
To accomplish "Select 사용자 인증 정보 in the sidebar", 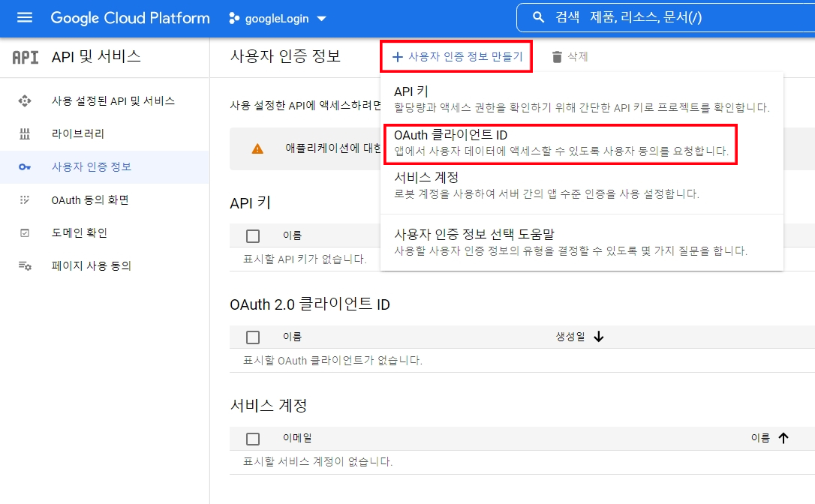I will click(104, 166).
